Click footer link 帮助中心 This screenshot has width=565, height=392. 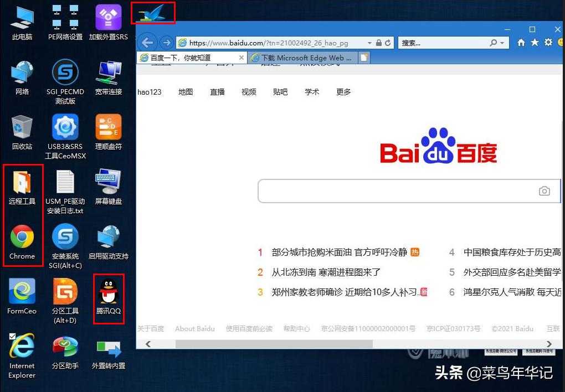pos(296,328)
